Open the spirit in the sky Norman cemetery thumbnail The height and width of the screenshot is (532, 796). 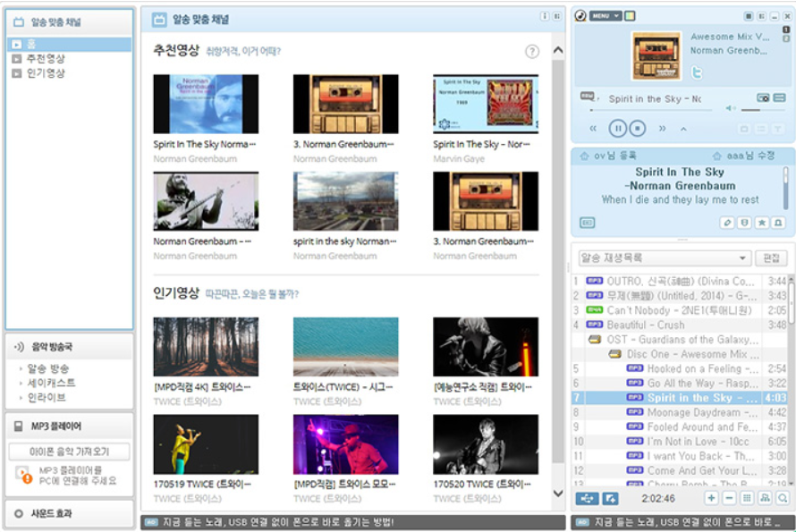[346, 201]
